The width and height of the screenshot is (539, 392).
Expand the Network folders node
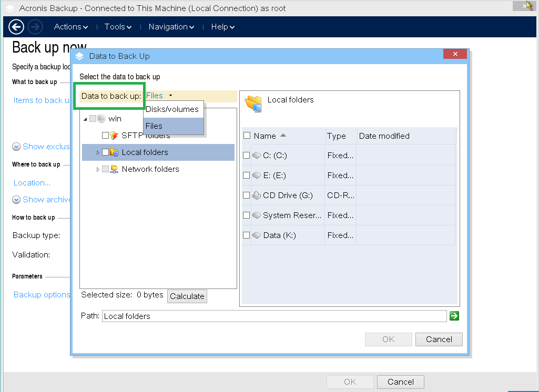[98, 169]
